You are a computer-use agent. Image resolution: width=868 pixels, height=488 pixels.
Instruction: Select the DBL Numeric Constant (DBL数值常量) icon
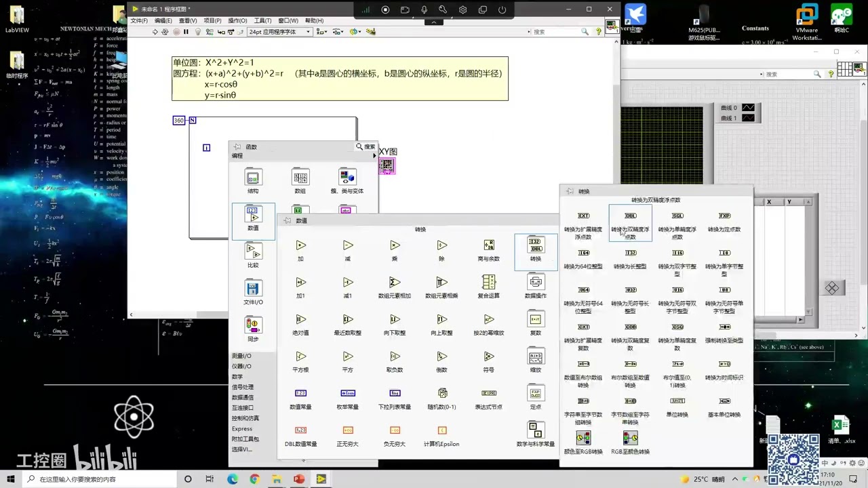(301, 430)
